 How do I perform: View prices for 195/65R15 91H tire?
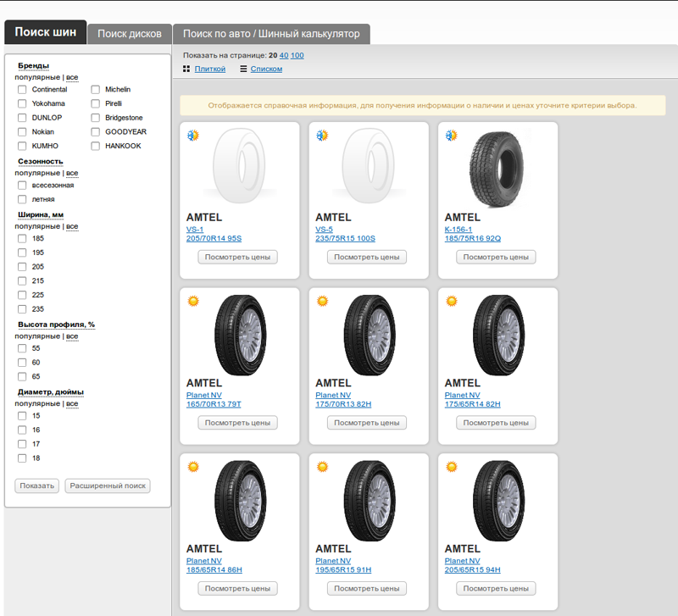(367, 588)
